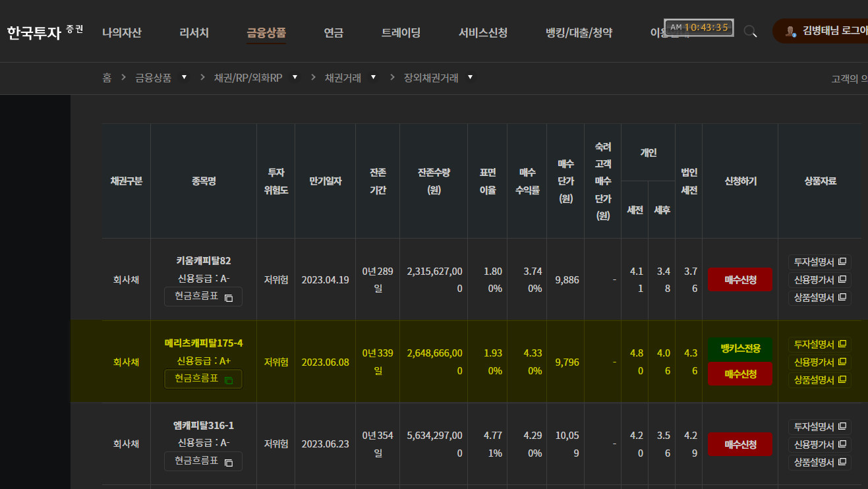This screenshot has width=868, height=489.
Task: Open 현금흐름표 for 엠캐피탈316-1
Action: (x=203, y=461)
